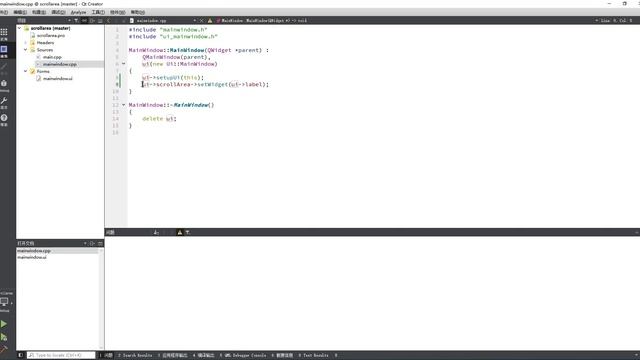Open the Help menu

(138, 12)
